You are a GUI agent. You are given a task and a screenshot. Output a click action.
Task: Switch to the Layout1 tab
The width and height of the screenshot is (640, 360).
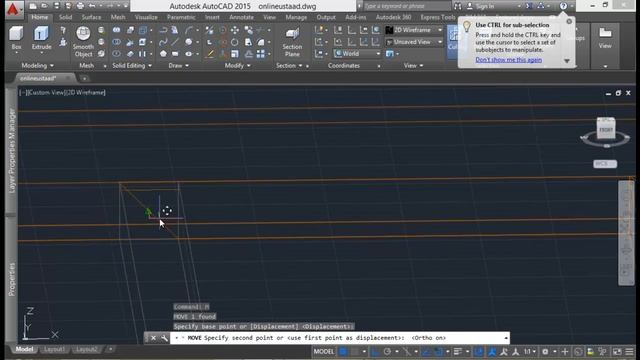point(54,349)
